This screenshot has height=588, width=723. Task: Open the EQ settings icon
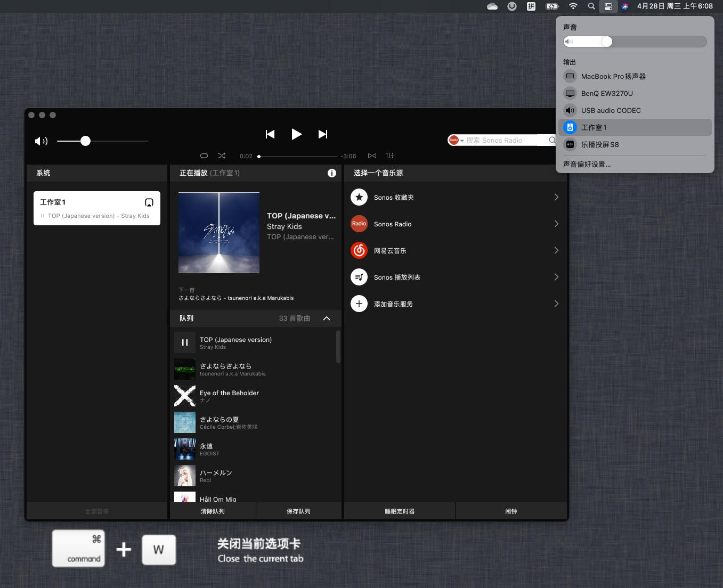390,156
